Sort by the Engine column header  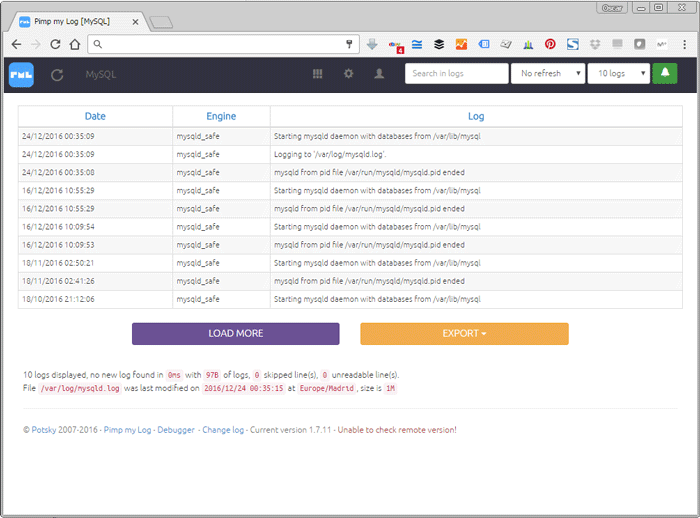click(x=221, y=116)
